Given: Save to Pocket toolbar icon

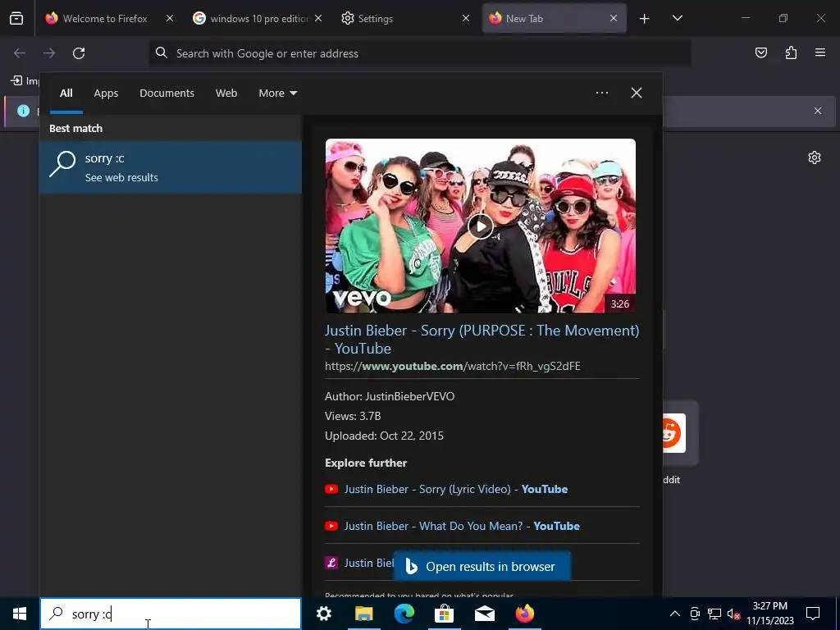Looking at the screenshot, I should click(760, 52).
